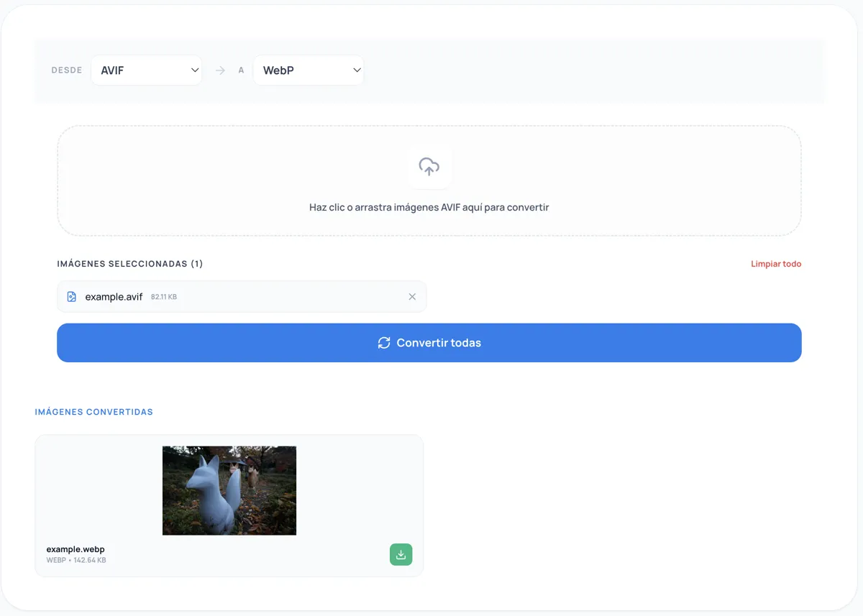Screen dimensions: 863x616
Task: Click the 82.11 KB size label
Action: coord(163,296)
